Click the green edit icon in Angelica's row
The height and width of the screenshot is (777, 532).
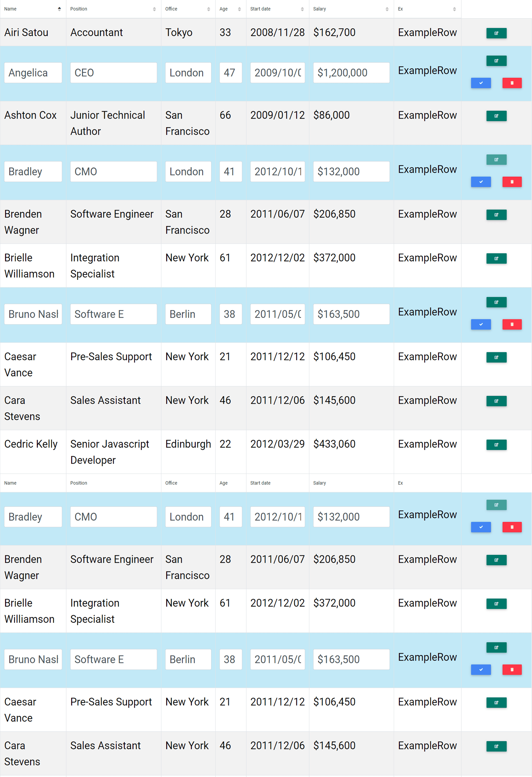[496, 61]
